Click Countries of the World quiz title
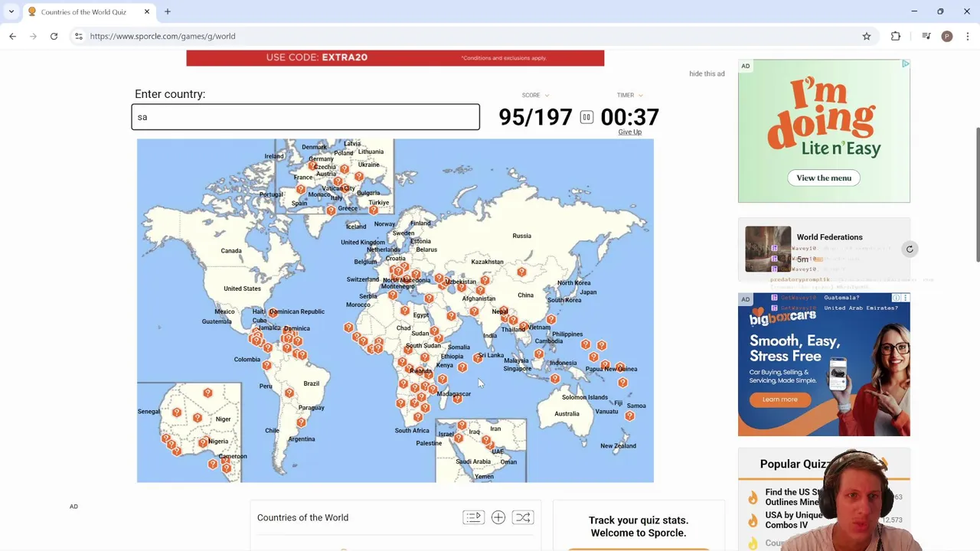Screen dimensions: 980x551 pyautogui.click(x=302, y=517)
